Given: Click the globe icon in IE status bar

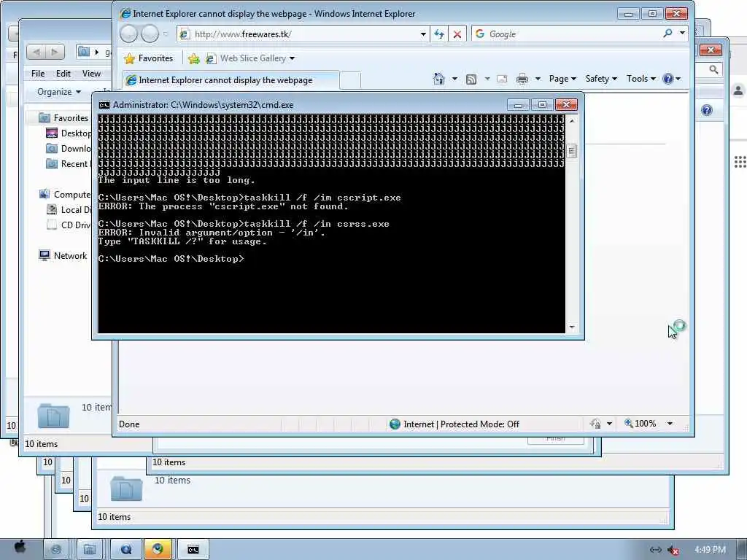Looking at the screenshot, I should click(x=395, y=424).
